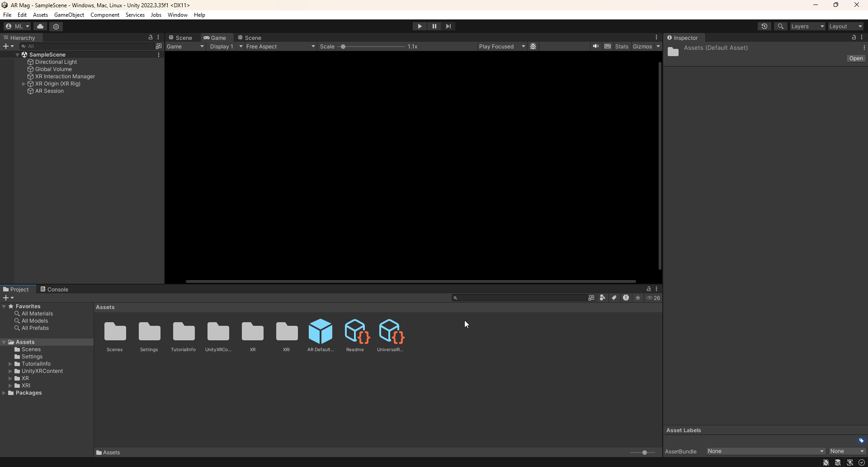
Task: Filter Project assets by label icon
Action: (x=614, y=298)
